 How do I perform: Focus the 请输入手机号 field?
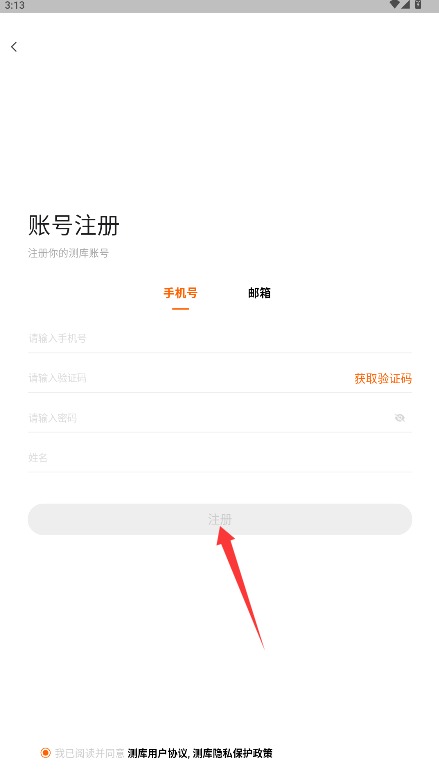[x=220, y=338]
